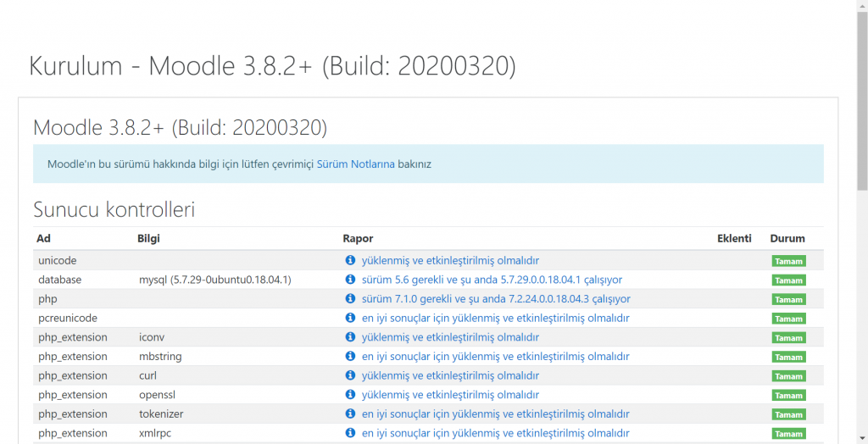Click the vertical page scrollbar thumb

pyautogui.click(x=862, y=100)
